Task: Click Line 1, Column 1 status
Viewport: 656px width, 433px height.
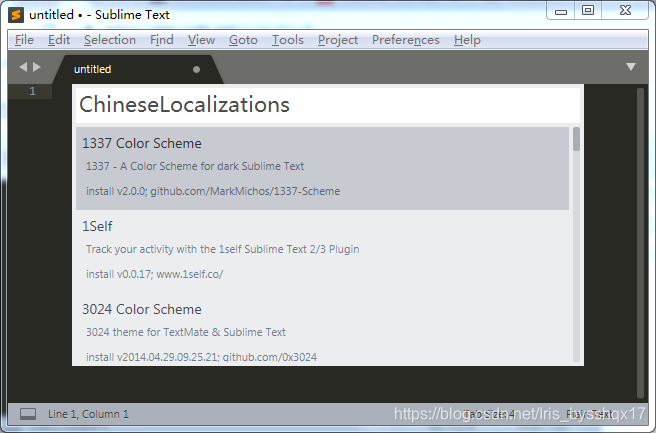Action: pos(88,414)
